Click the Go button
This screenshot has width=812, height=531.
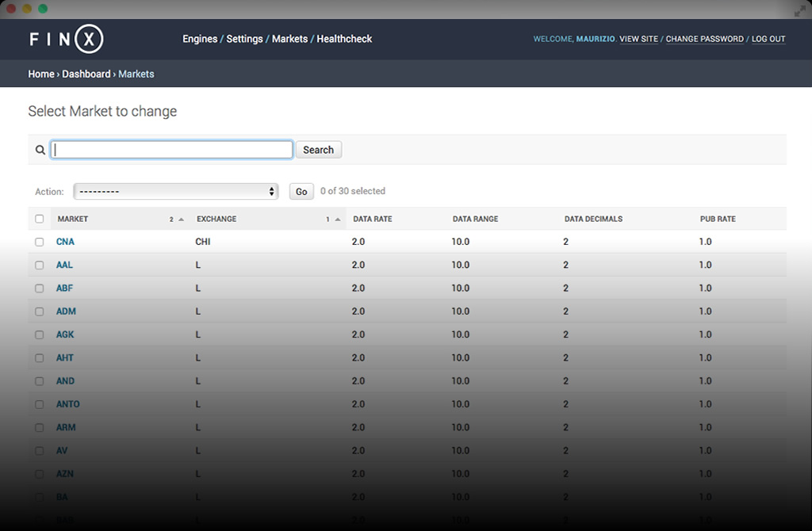coord(301,192)
